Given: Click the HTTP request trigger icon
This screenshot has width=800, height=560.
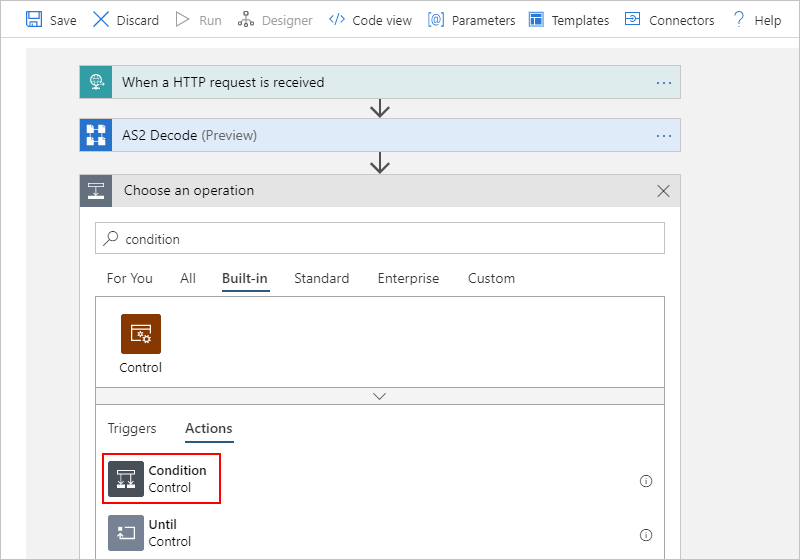Looking at the screenshot, I should pos(96,82).
